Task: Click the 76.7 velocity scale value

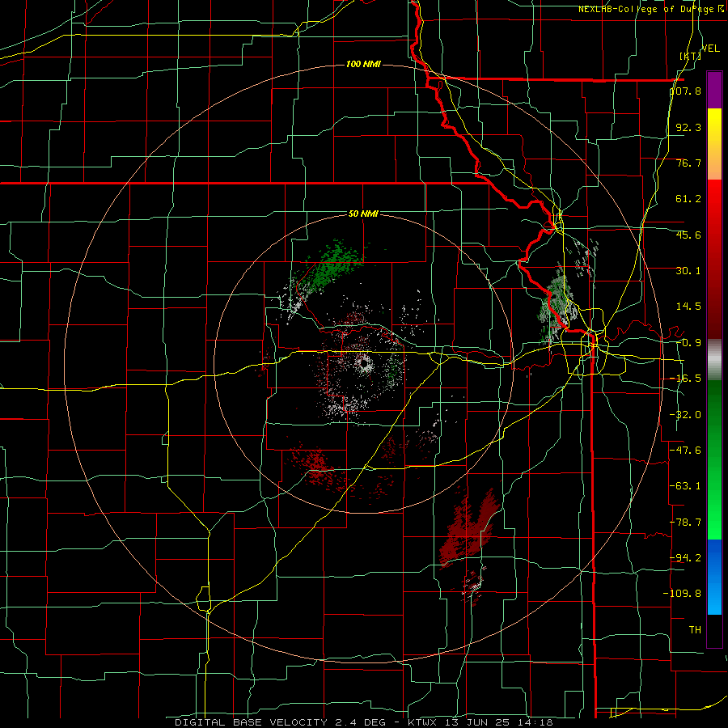Action: tap(688, 163)
